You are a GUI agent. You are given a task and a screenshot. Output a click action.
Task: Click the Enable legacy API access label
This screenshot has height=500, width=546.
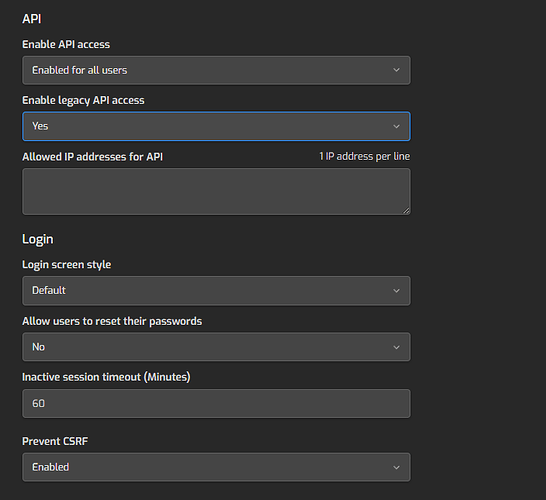pos(83,101)
